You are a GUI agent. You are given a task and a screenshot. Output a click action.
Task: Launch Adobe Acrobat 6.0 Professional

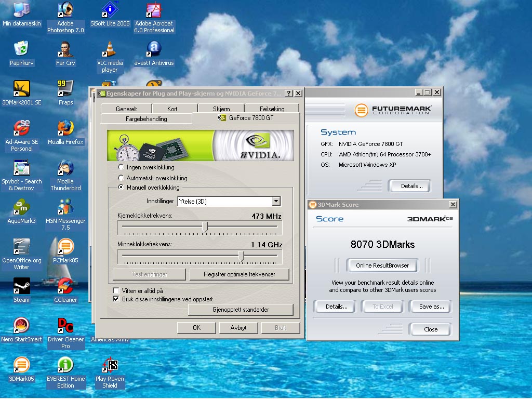[x=154, y=17]
